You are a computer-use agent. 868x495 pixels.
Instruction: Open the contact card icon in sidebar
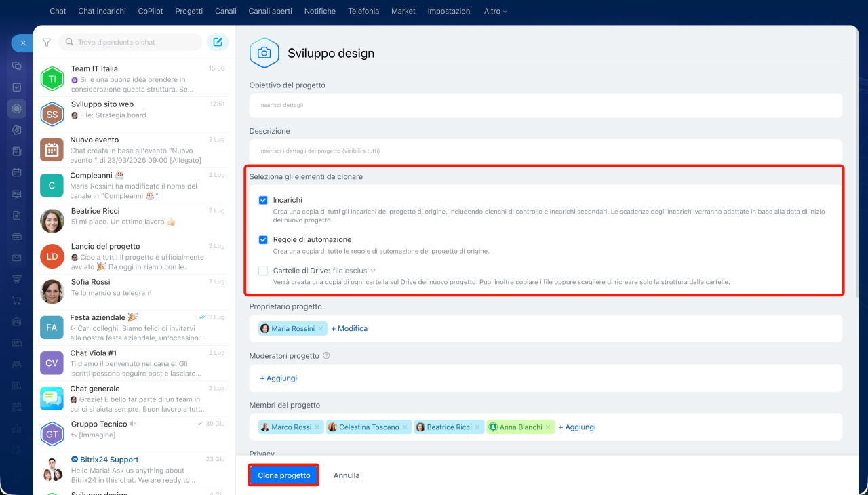point(17,343)
